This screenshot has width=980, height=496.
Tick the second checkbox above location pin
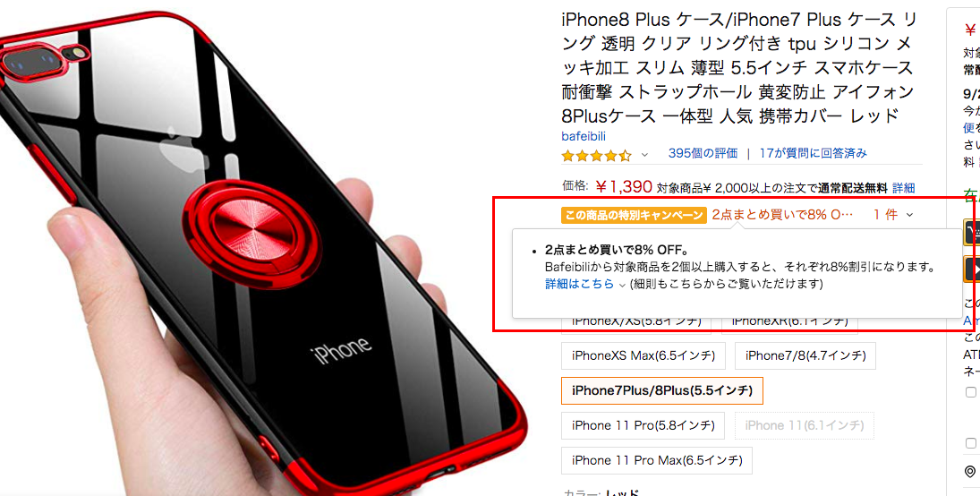pyautogui.click(x=971, y=443)
